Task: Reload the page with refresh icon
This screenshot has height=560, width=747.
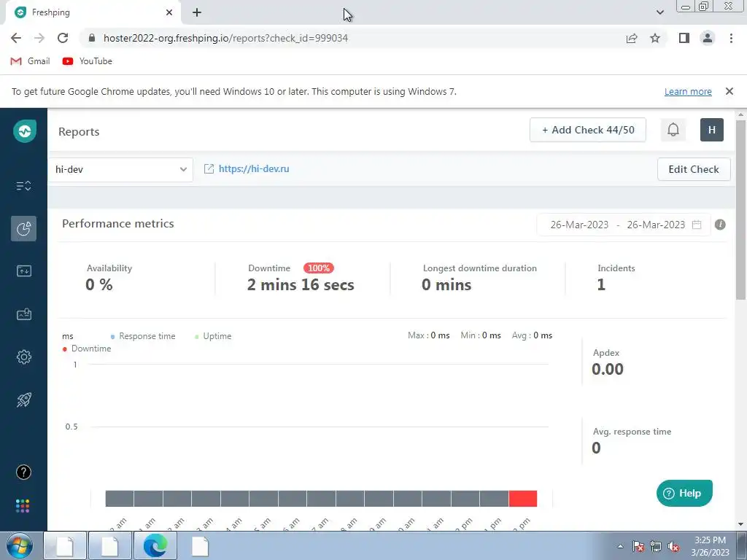Action: 63,38
